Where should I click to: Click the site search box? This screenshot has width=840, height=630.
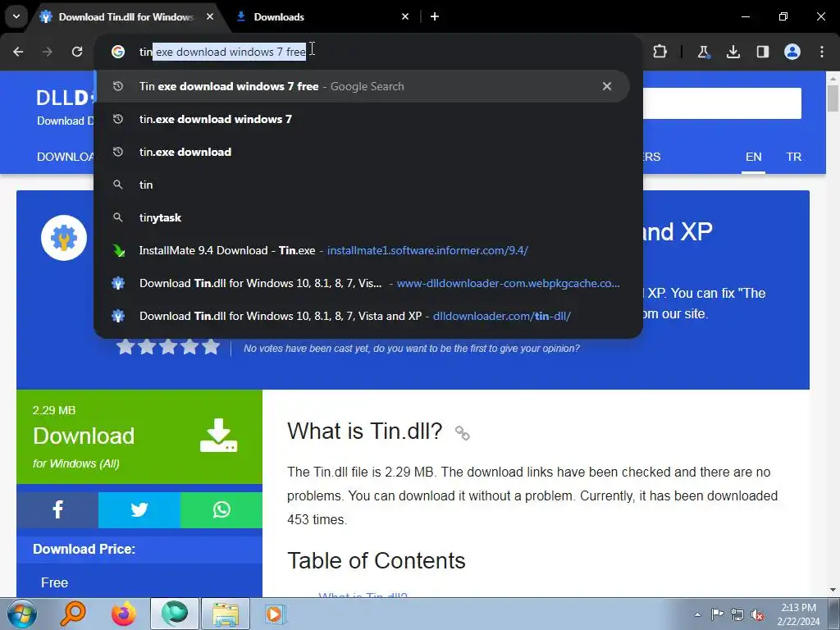722,103
